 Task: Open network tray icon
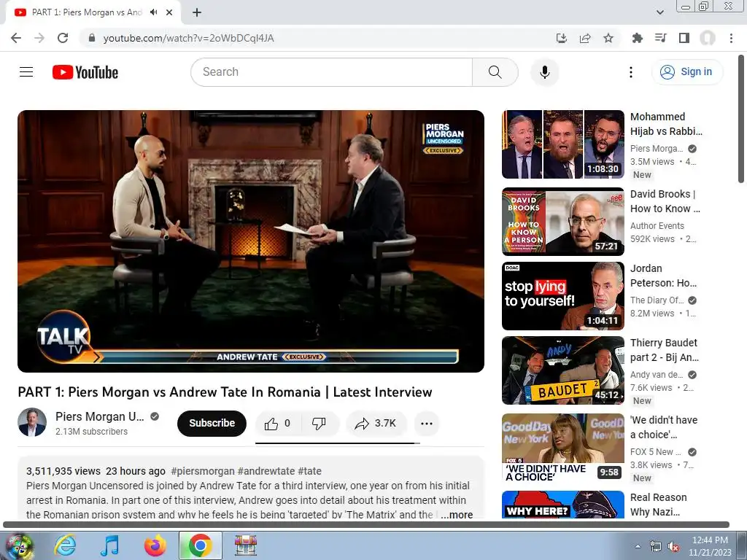tap(656, 547)
